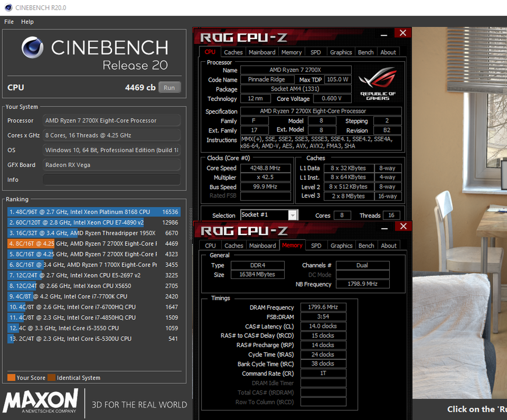Open Graphics tab in the processor CPU-Z window
Screen dimensions: 507x420
coord(341,52)
